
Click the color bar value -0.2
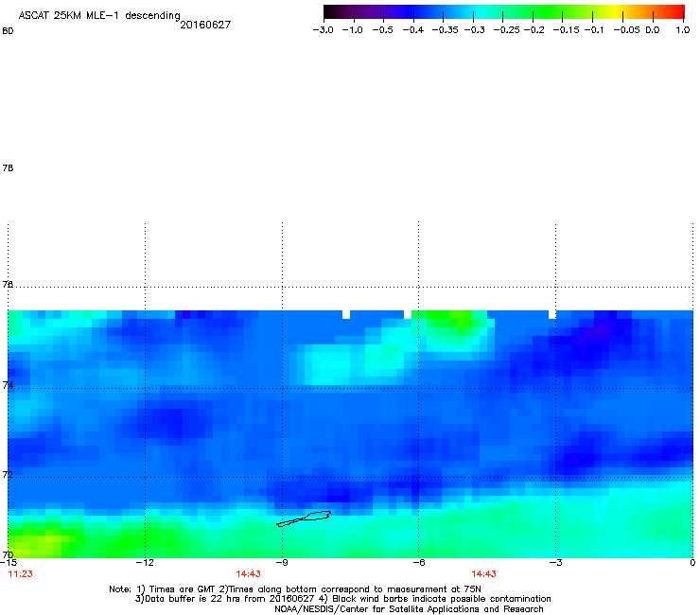point(534,30)
